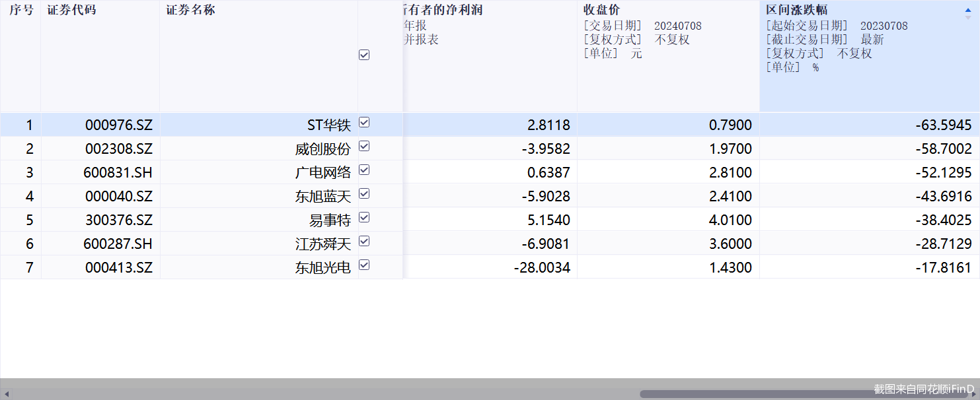Click net profit value 2.8118
This screenshot has width=980, height=400.
[x=548, y=125]
